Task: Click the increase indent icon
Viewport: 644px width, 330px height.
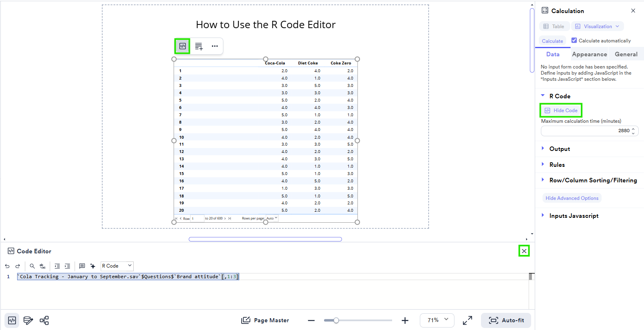Action: tap(68, 266)
